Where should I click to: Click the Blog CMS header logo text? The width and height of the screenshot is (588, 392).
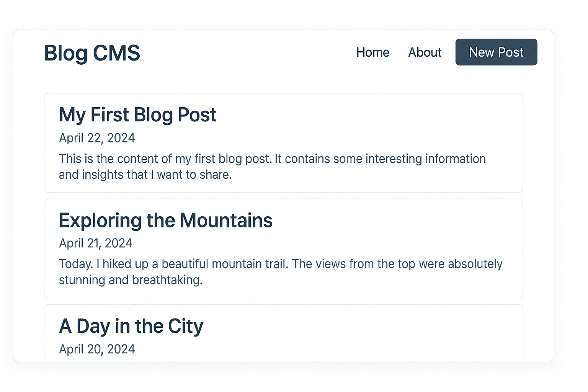tap(92, 53)
